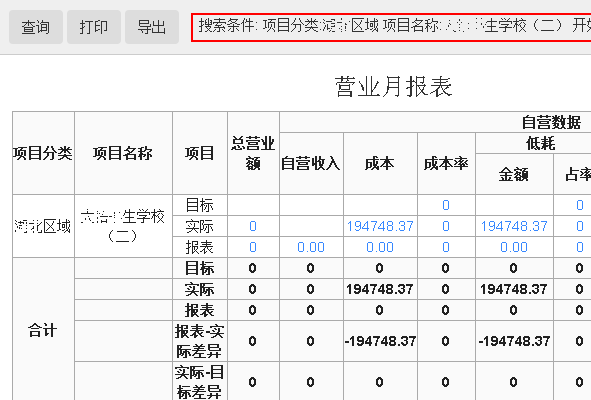Open the 低耗 金额 0.00 link in 报表 row
This screenshot has width=591, height=400.
pyautogui.click(x=514, y=247)
